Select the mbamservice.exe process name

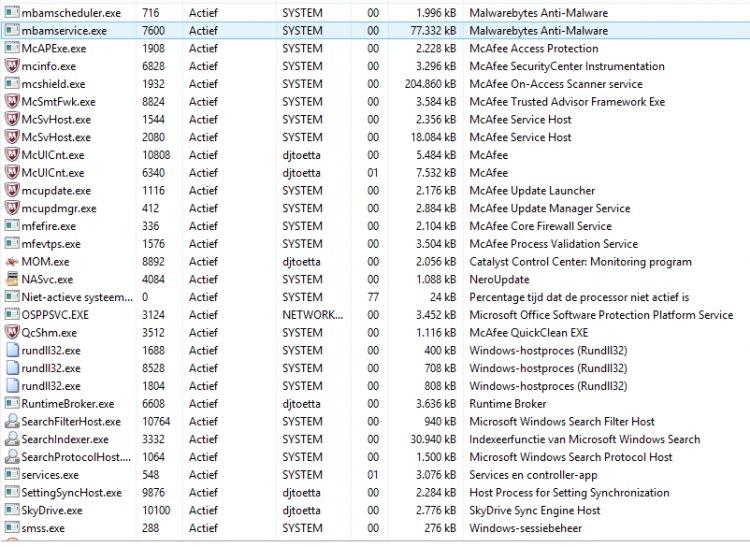point(64,31)
